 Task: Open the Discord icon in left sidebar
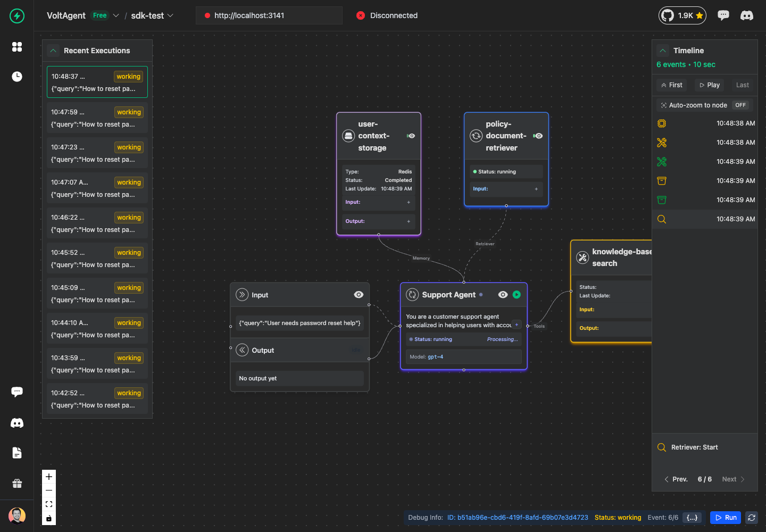pos(17,423)
